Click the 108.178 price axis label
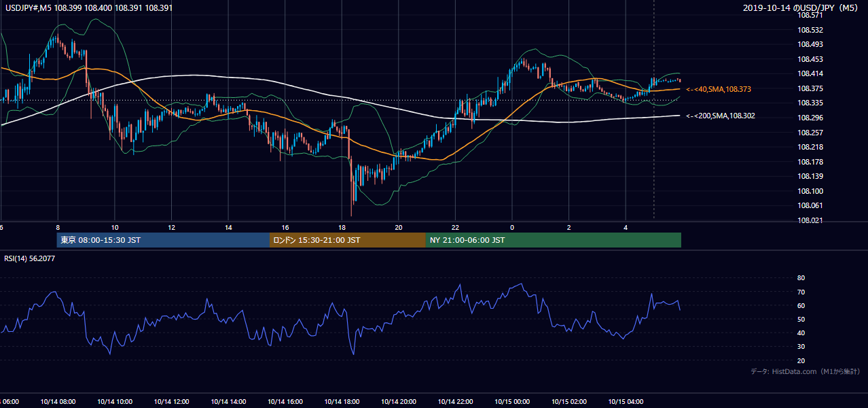 point(811,161)
